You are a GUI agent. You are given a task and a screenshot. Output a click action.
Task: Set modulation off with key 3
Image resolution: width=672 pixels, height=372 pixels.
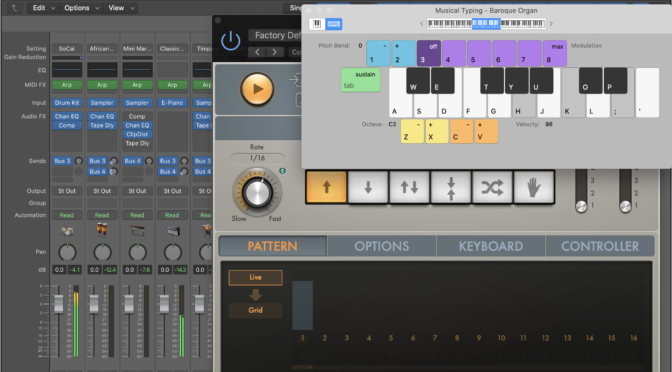429,53
